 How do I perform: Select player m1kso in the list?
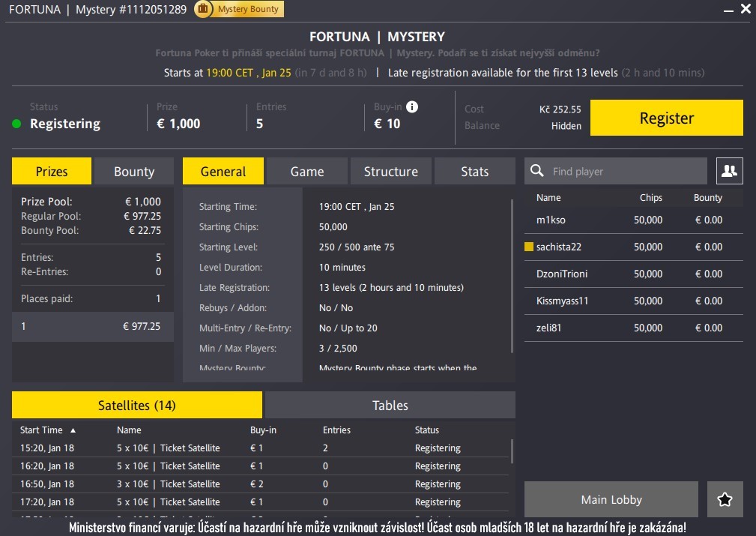[x=634, y=220]
